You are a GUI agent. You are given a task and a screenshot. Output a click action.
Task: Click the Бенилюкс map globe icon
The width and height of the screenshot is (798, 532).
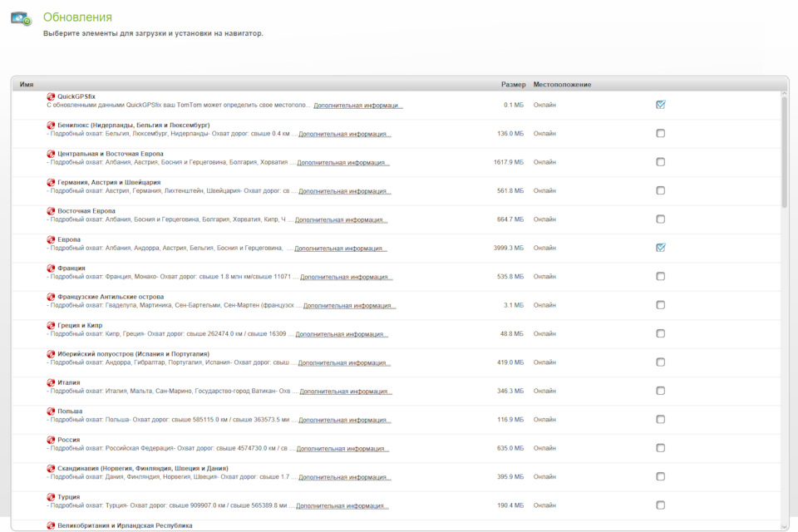coord(51,126)
